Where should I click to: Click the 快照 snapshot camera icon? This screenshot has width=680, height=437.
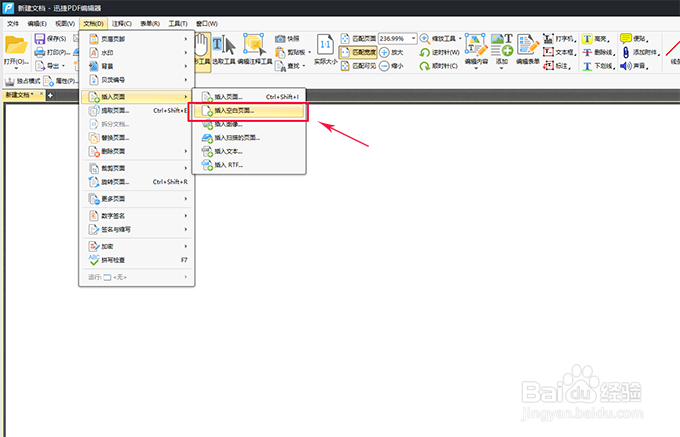point(280,39)
